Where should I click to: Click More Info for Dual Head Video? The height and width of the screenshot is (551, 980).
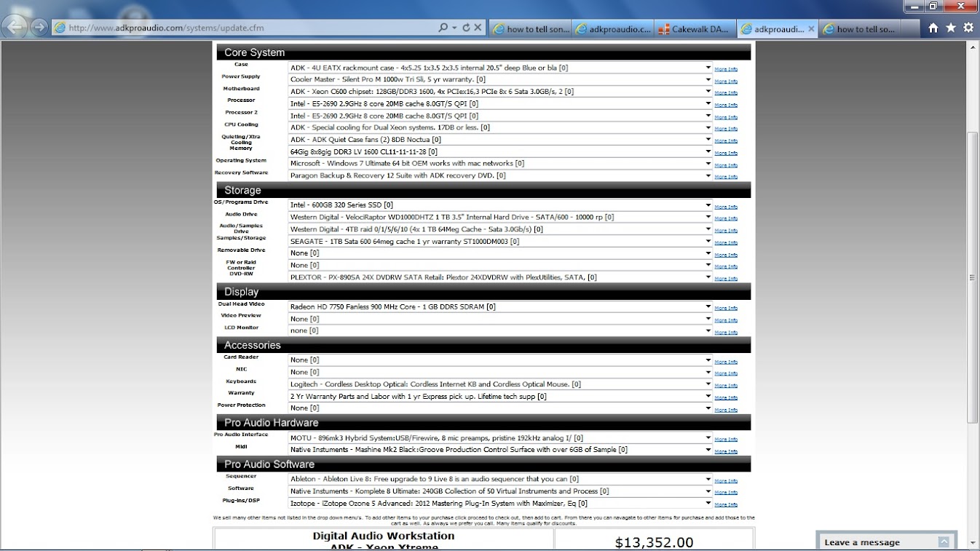(726, 308)
